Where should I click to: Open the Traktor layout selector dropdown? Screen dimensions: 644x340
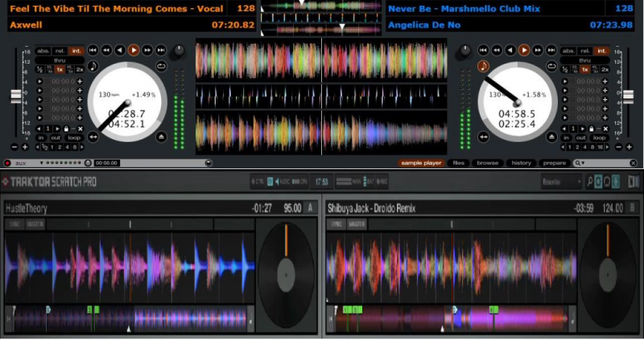tap(562, 181)
